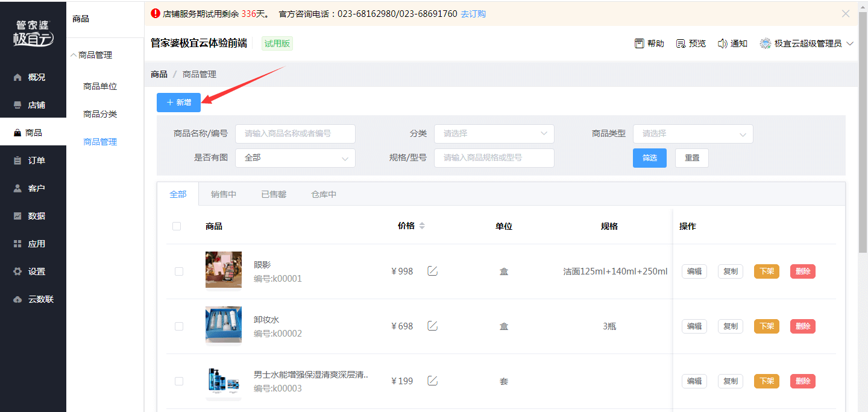
Task: Click the 极宜云超级管理员 avatar icon
Action: (766, 43)
